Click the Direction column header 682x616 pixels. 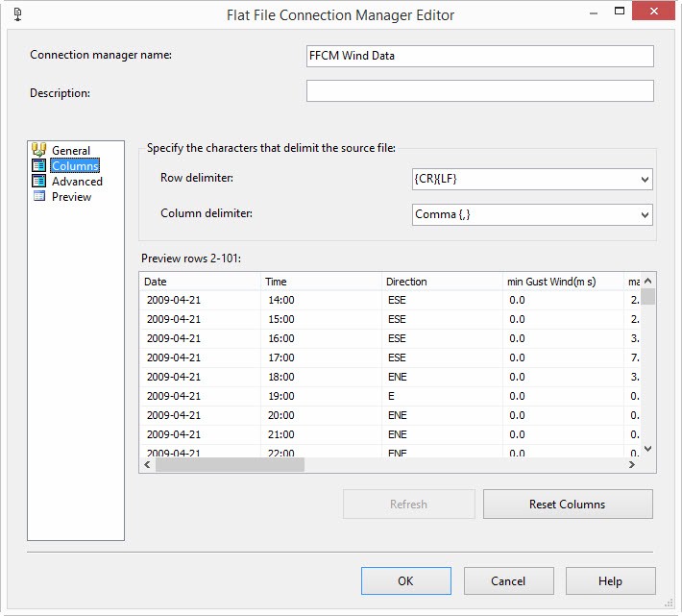tap(442, 282)
